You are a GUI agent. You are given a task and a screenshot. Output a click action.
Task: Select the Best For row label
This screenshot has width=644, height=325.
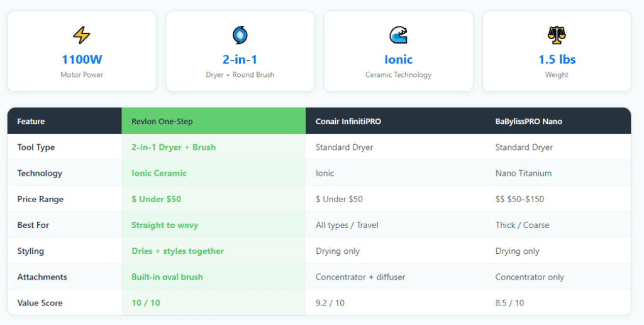(x=33, y=225)
